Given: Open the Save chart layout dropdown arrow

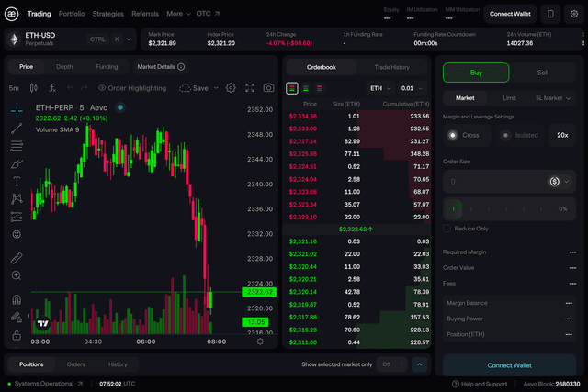Looking at the screenshot, I should 216,88.
